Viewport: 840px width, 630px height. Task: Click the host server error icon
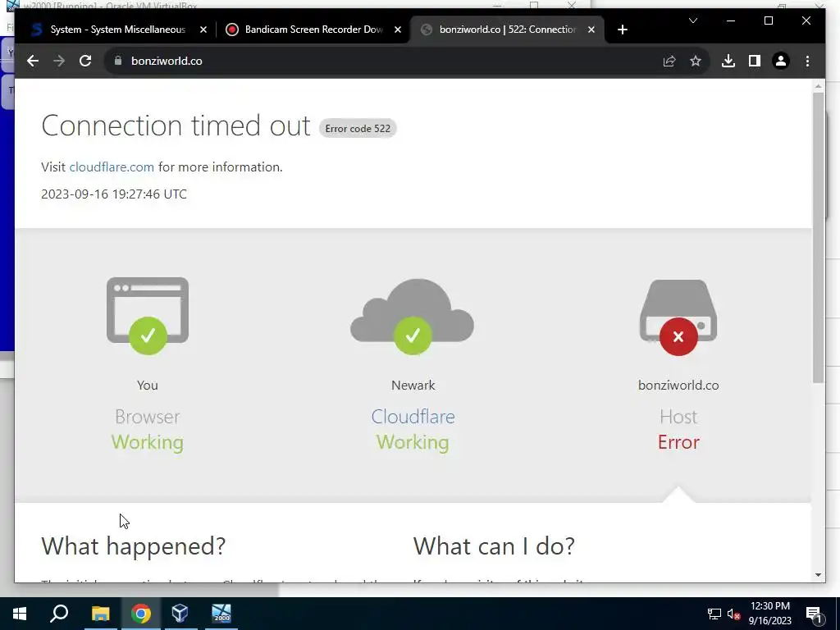[x=678, y=317]
